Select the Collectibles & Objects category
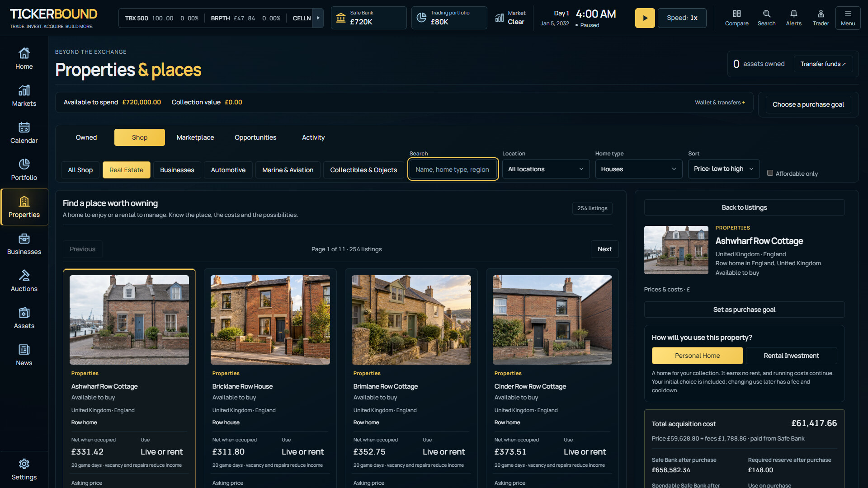868x488 pixels. pos(363,170)
